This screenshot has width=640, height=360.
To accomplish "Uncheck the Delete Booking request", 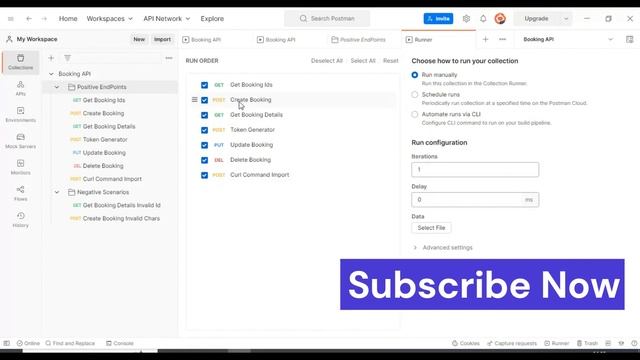I will point(204,160).
